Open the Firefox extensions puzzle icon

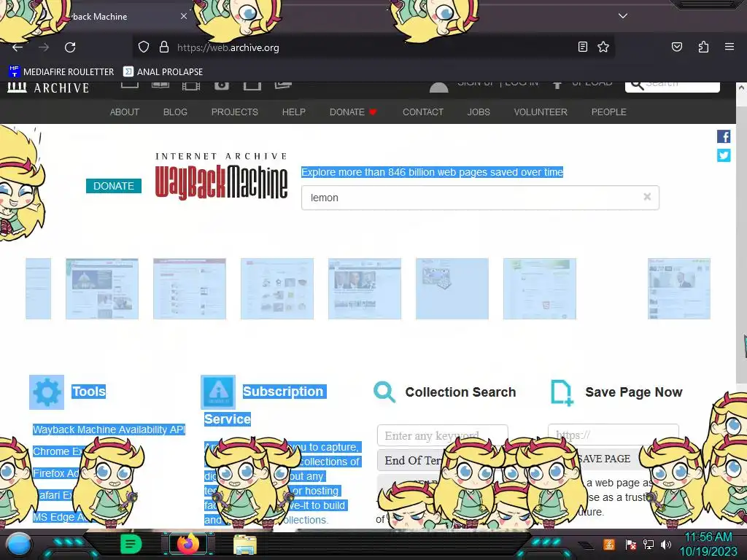(703, 47)
